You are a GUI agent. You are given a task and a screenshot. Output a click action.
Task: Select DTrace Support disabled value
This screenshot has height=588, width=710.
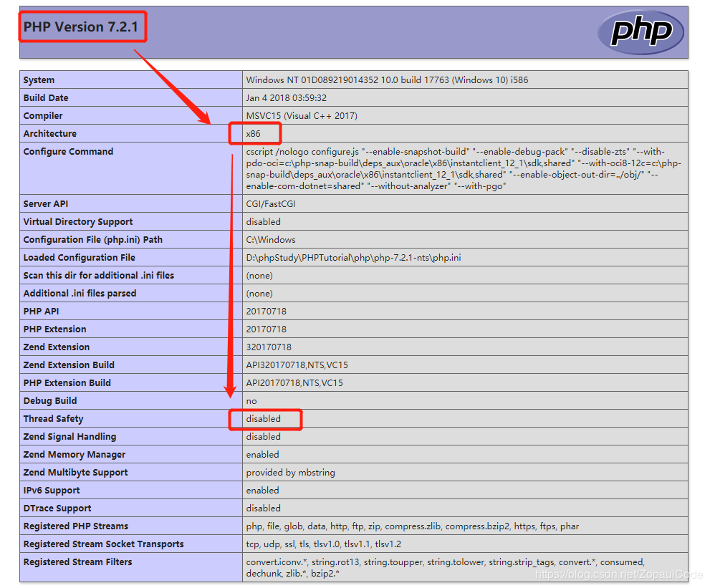[264, 509]
